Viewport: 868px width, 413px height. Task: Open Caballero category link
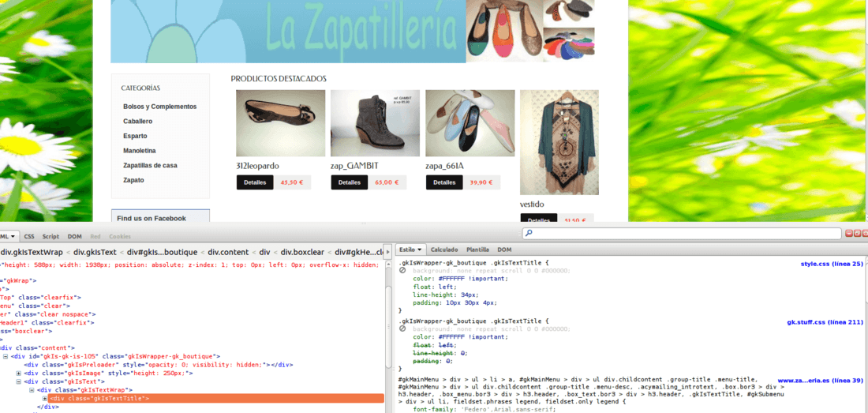(x=138, y=122)
